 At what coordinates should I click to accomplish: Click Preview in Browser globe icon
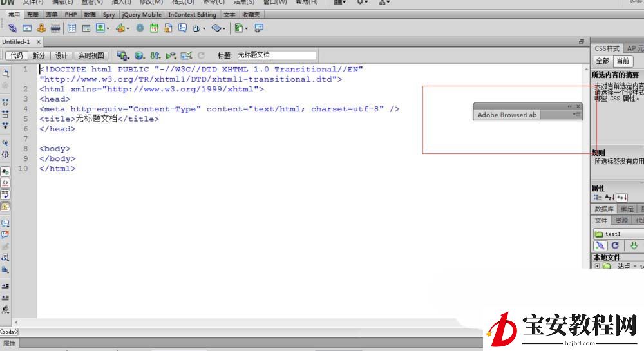tap(139, 55)
